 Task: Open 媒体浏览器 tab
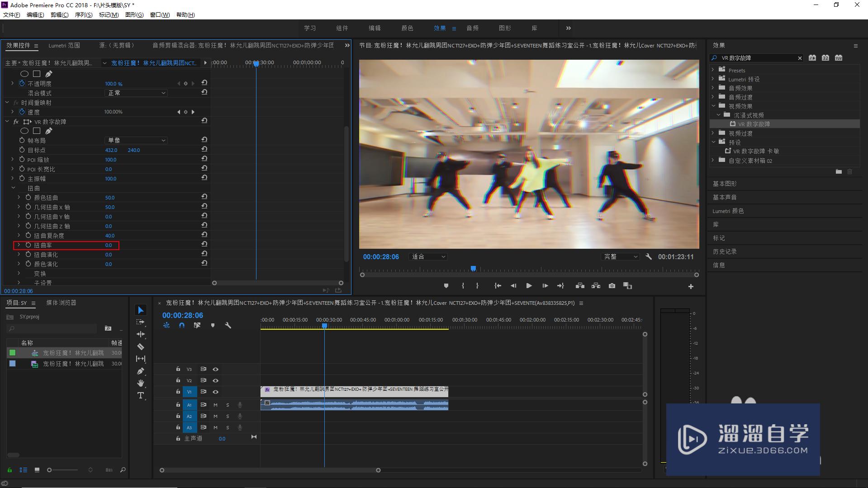point(61,303)
